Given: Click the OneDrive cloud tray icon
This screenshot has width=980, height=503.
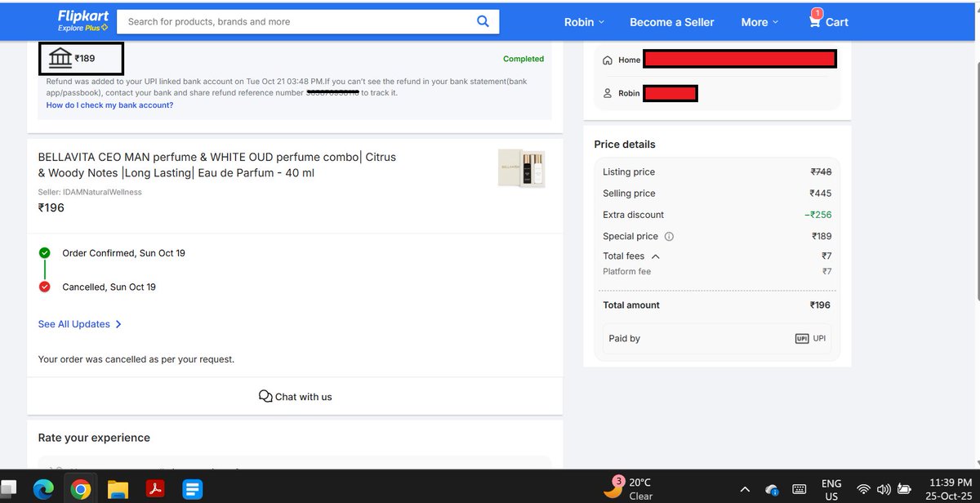Looking at the screenshot, I should (x=772, y=489).
